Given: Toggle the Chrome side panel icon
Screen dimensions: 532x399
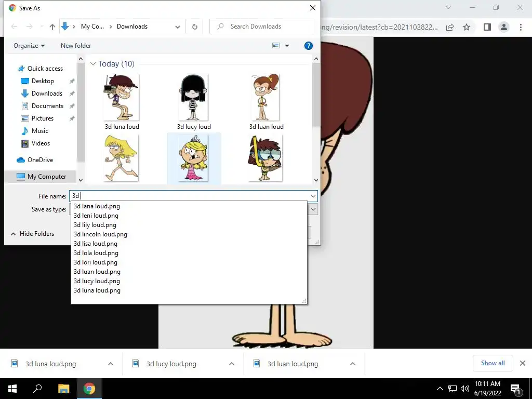Looking at the screenshot, I should pos(487,27).
